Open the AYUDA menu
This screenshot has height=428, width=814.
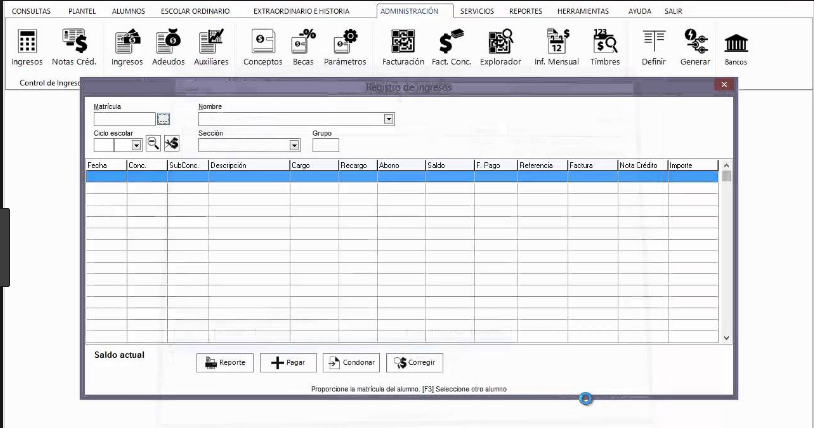(640, 11)
